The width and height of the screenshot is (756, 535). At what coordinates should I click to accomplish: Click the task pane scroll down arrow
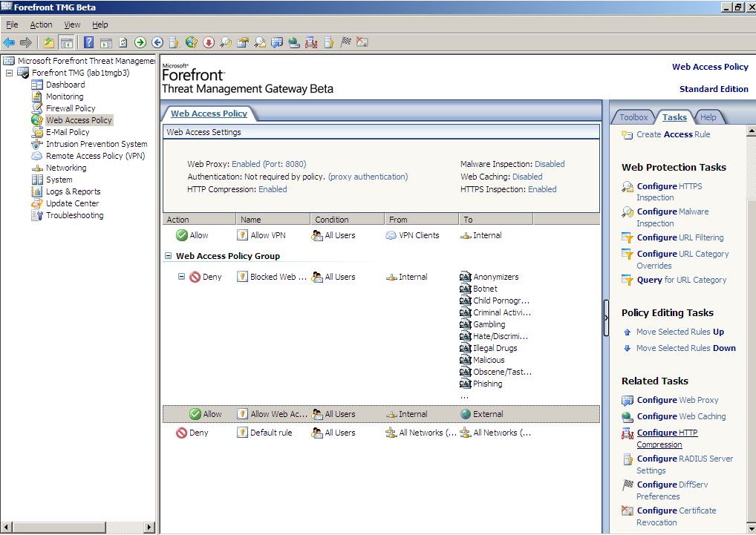point(752,528)
